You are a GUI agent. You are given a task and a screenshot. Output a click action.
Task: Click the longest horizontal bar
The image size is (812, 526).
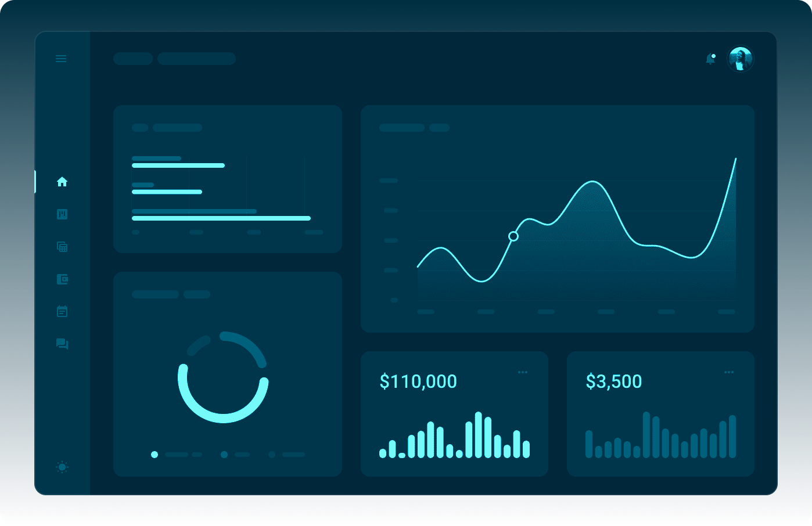pyautogui.click(x=221, y=218)
